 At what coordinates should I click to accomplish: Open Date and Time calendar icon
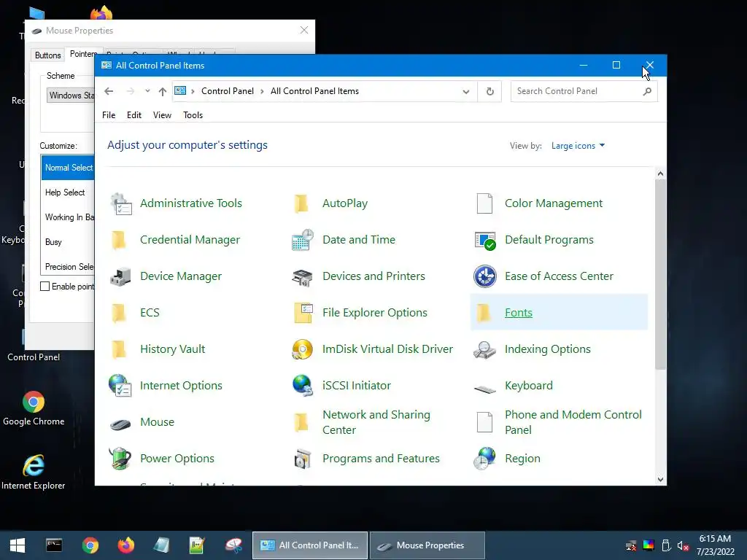[x=303, y=240]
